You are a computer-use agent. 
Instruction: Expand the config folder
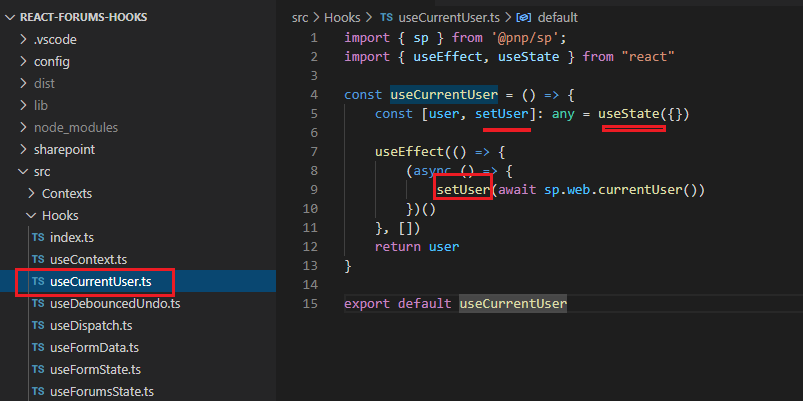[x=52, y=62]
